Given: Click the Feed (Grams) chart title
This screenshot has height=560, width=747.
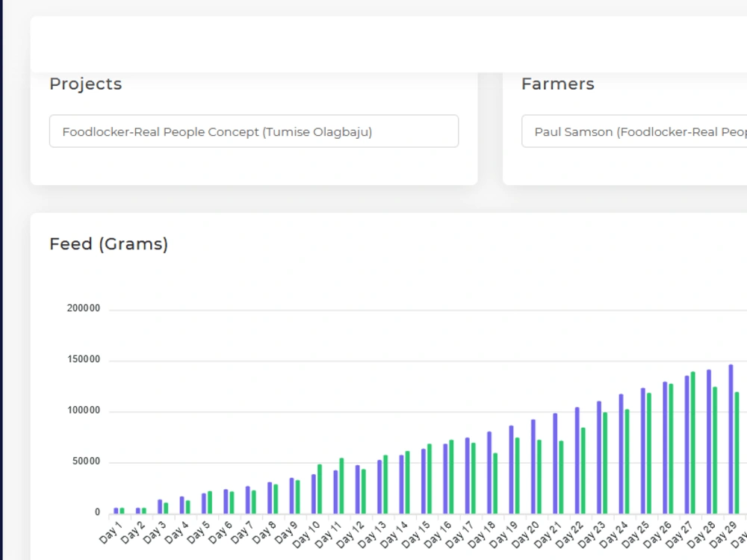Looking at the screenshot, I should tap(108, 244).
